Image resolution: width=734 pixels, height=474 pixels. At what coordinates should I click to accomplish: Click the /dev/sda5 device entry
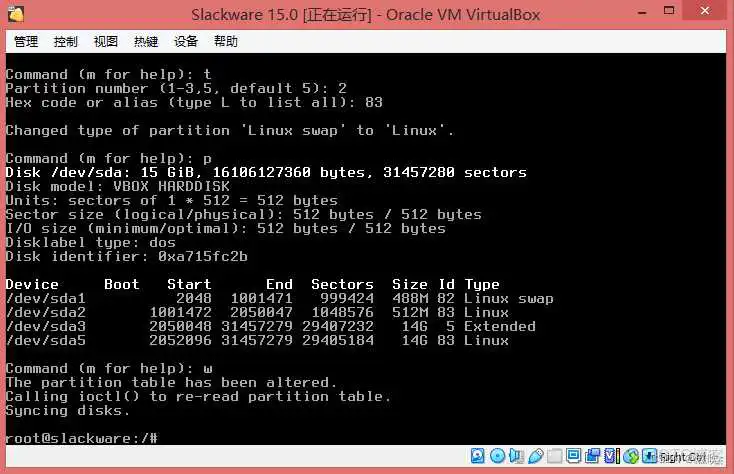click(46, 340)
